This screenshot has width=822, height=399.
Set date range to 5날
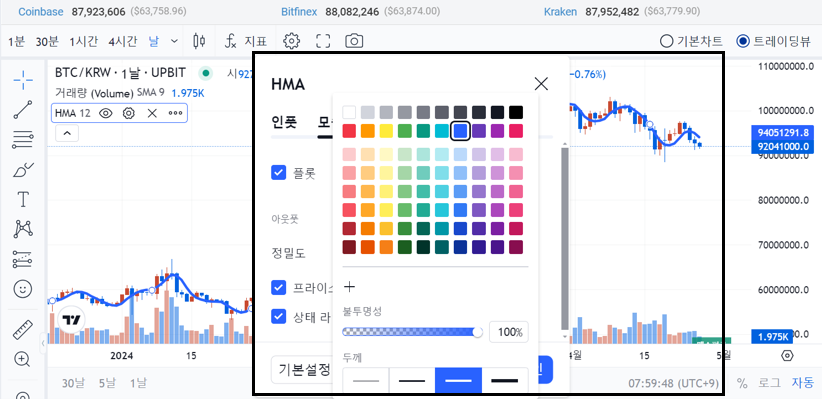107,383
